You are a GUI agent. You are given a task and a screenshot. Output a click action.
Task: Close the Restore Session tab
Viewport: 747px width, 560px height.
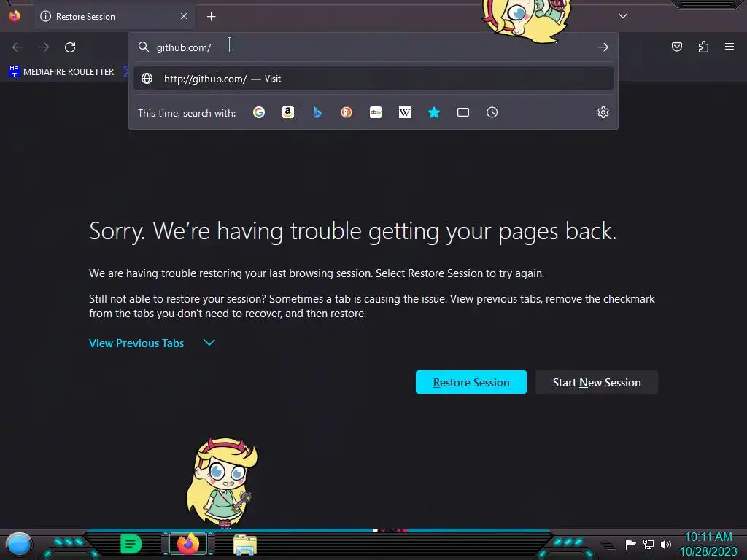[x=184, y=16]
